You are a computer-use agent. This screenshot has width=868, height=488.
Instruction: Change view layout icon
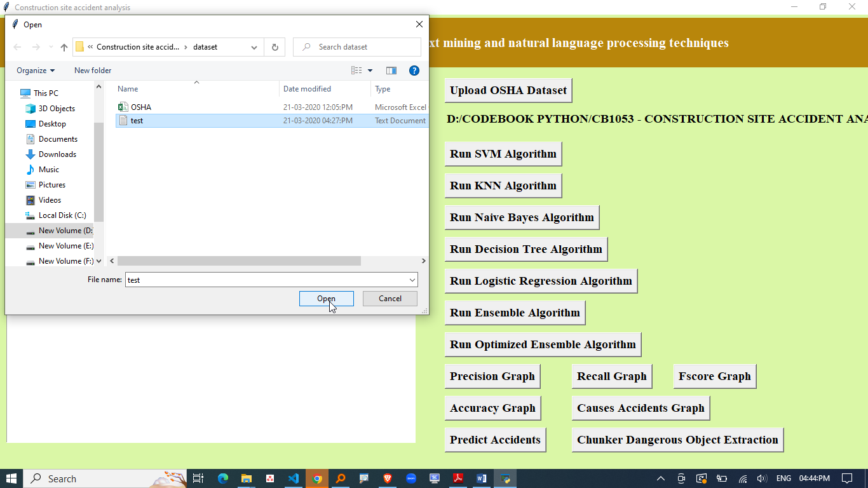pyautogui.click(x=356, y=71)
